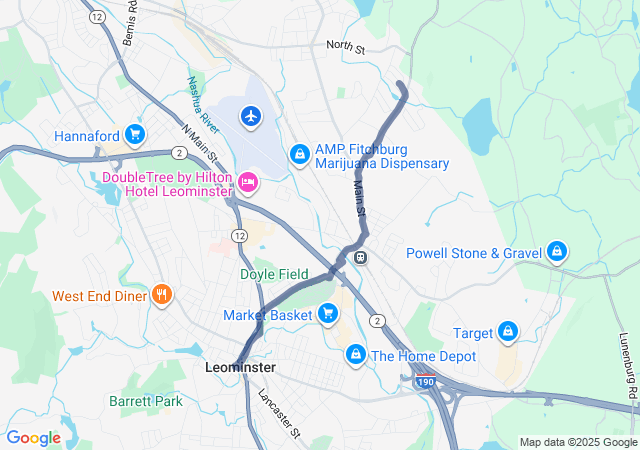Image resolution: width=640 pixels, height=450 pixels.
Task: Select the Route 12 shield near Doyle Field
Action: coord(239,236)
